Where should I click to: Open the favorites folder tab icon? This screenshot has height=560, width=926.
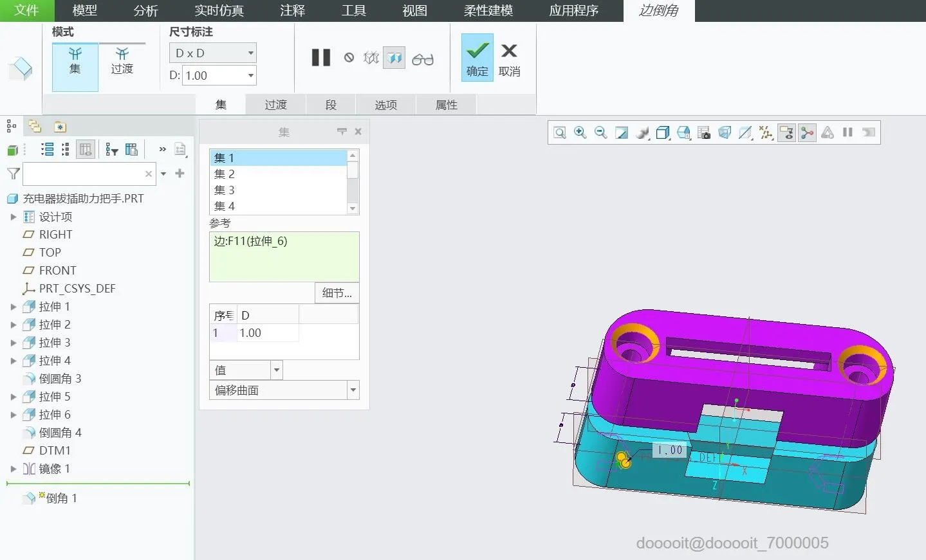[x=60, y=127]
